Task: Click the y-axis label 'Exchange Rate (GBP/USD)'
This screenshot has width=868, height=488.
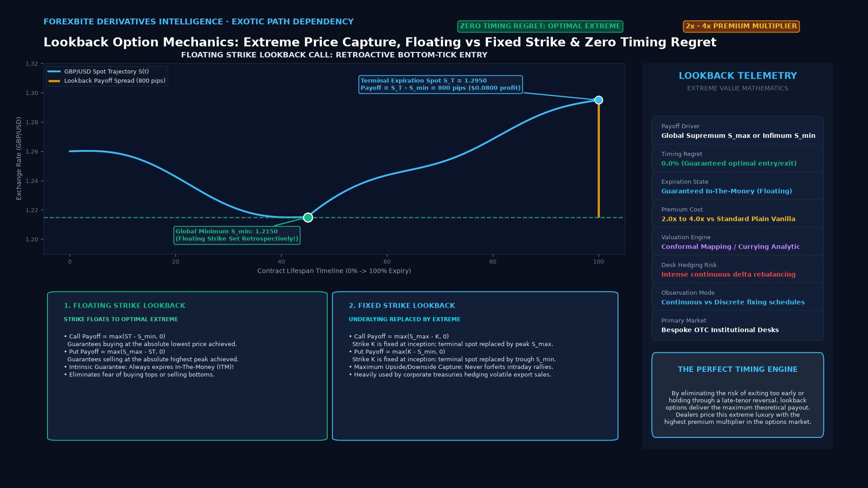Action: [19, 159]
